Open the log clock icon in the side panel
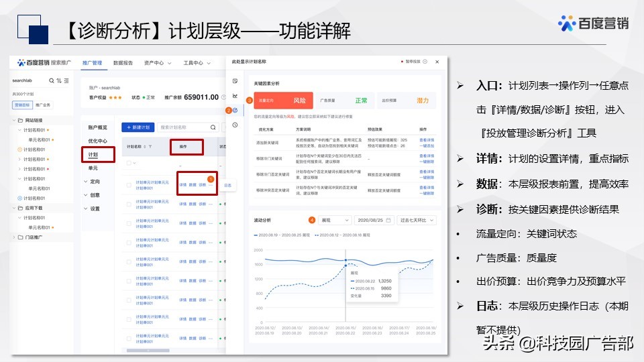 point(235,125)
